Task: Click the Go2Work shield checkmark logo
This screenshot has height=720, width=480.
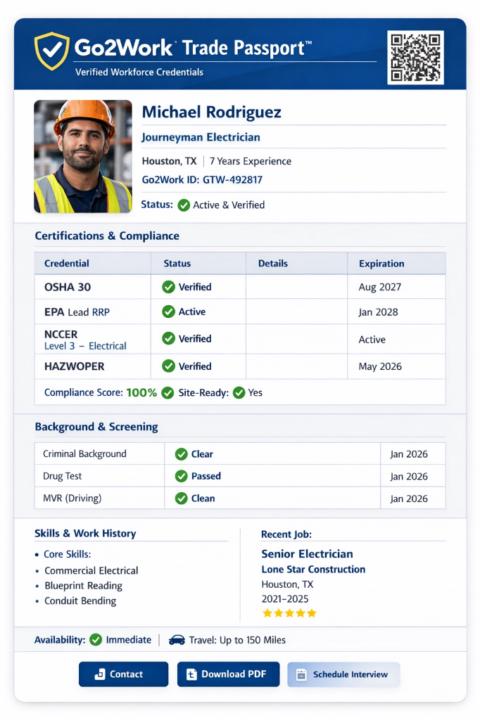Action: (51, 51)
